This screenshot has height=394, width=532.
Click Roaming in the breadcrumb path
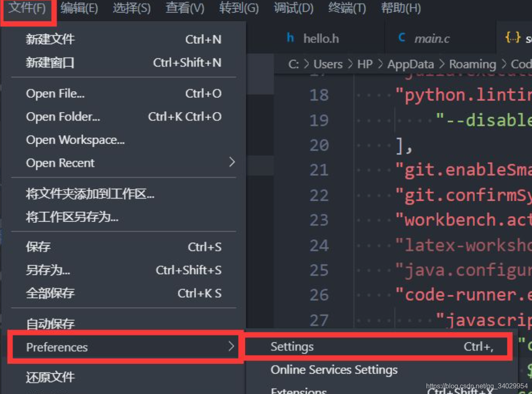pyautogui.click(x=472, y=64)
